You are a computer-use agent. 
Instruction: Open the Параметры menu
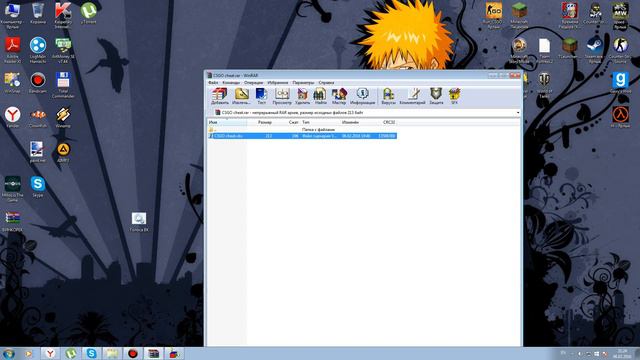(x=303, y=83)
